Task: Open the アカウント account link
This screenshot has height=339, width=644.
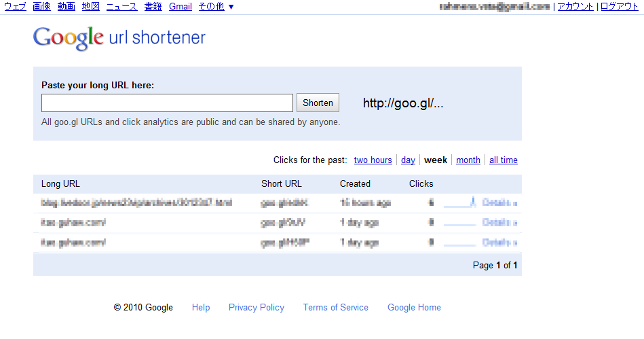Action: [575, 7]
